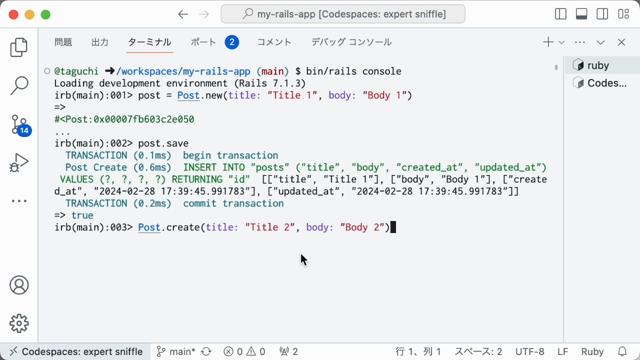Open the Run and Debug view
Viewport: 640px width, 360px height.
click(19, 162)
